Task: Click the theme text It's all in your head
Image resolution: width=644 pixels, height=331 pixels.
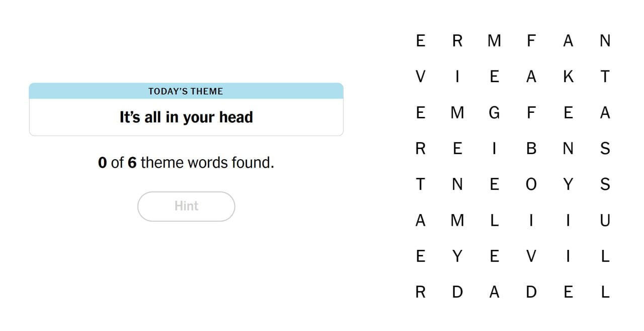Action: (x=186, y=117)
